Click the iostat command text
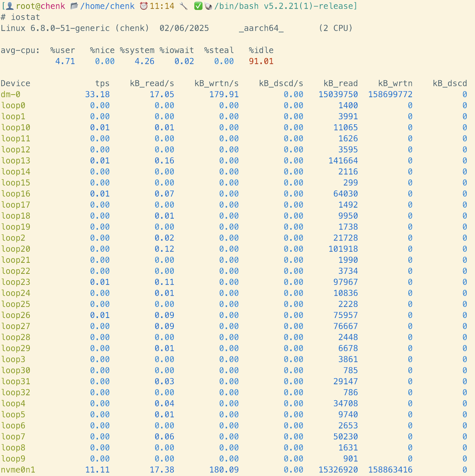The image size is (475, 476). click(25, 17)
